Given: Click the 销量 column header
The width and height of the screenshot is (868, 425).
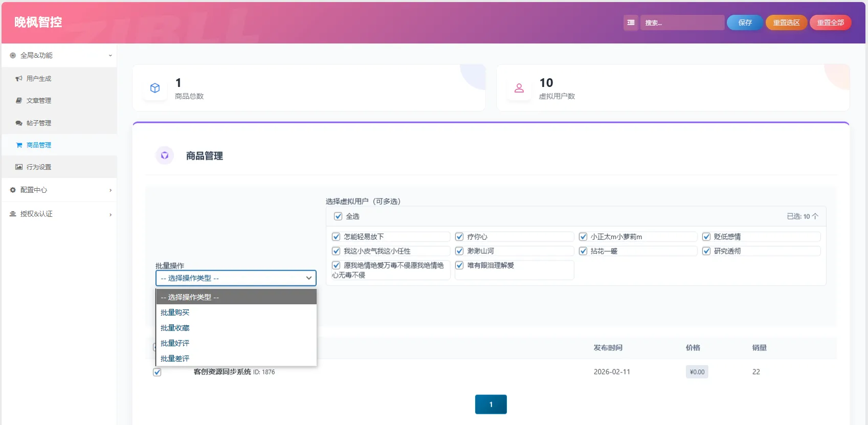Looking at the screenshot, I should click(760, 348).
